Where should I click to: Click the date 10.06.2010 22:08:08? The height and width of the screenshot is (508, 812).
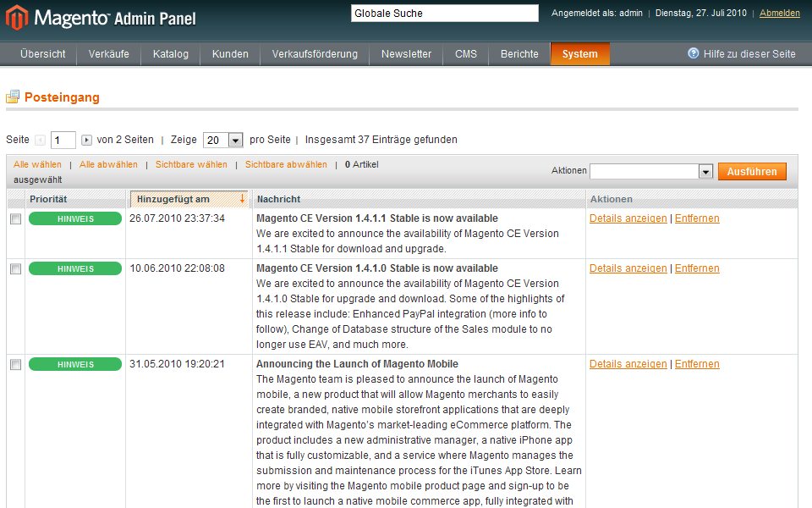coord(177,268)
